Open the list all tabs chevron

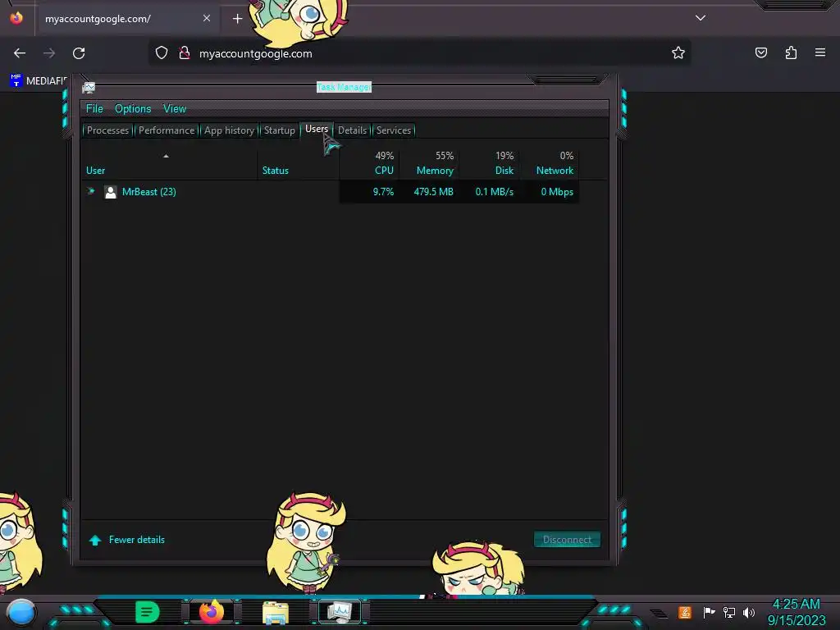[701, 18]
